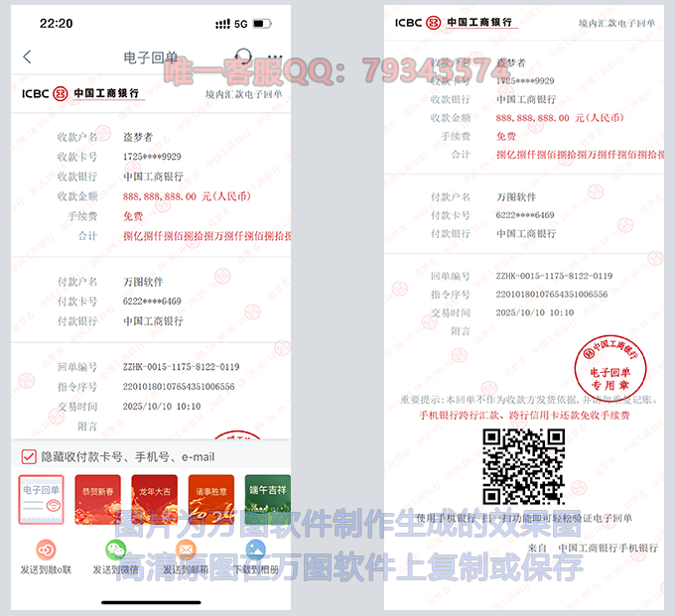The width and height of the screenshot is (675, 616).
Task: Tap the QR code on the receipt
Action: coord(523,466)
